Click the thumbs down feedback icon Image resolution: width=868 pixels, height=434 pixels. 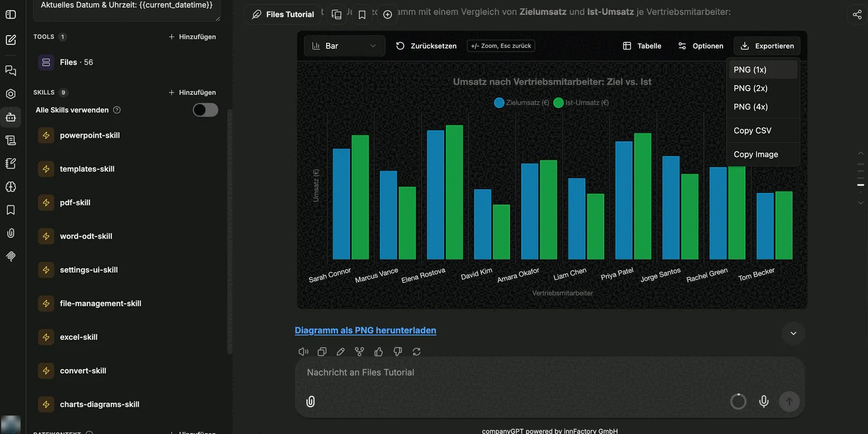click(x=398, y=352)
